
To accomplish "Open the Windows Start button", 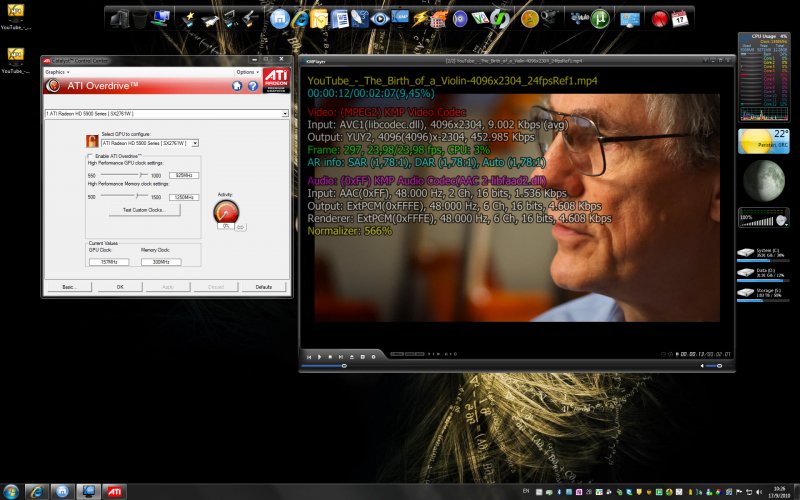I will (x=10, y=492).
